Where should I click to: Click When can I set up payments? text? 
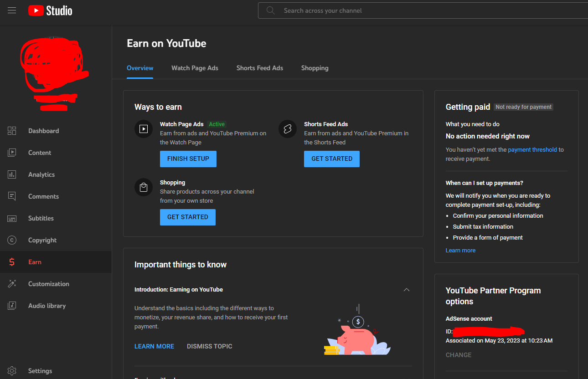[485, 183]
